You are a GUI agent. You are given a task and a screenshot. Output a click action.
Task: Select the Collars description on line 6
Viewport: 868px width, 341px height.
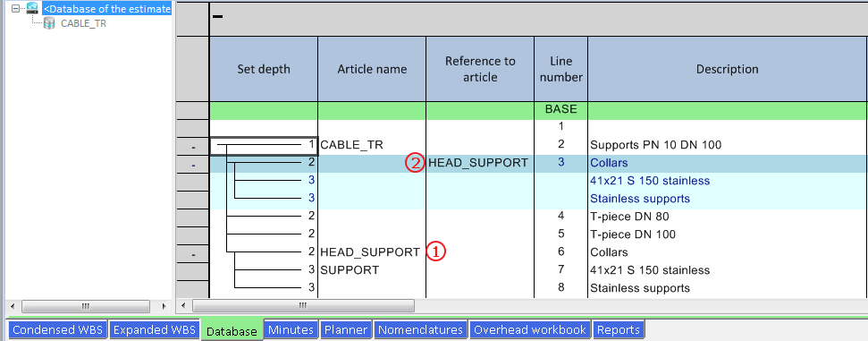pos(728,252)
